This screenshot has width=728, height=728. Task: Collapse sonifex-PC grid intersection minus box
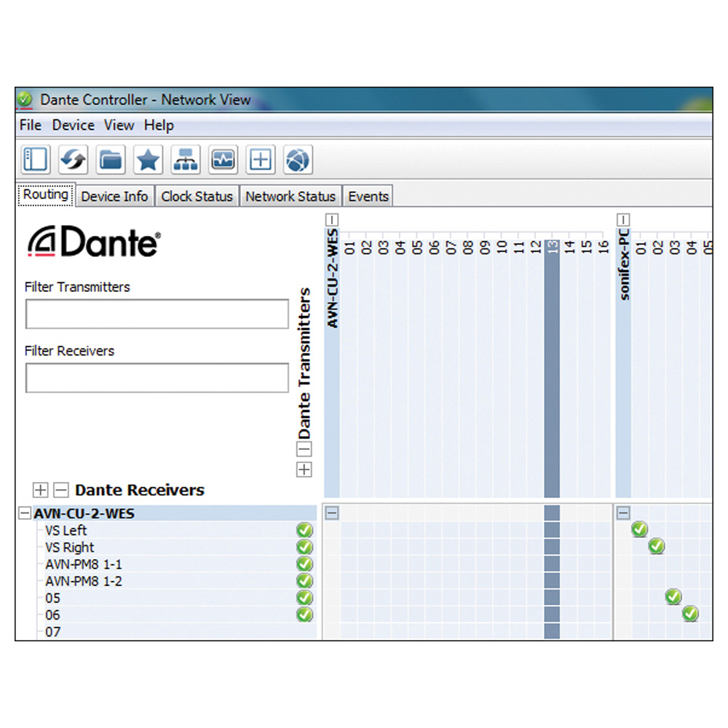point(623,513)
